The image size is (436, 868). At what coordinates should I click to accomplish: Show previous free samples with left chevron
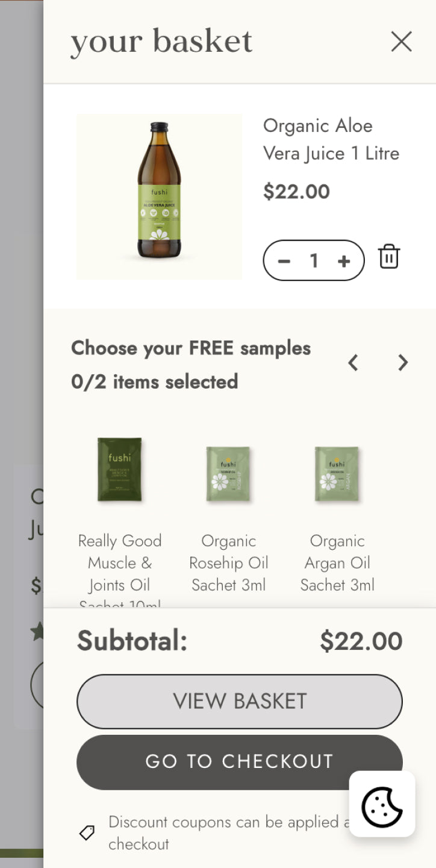(x=353, y=363)
